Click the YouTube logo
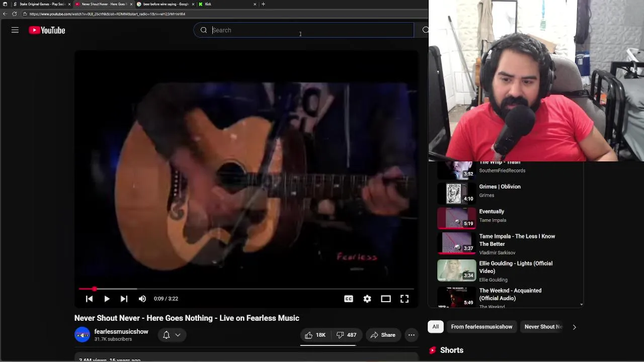644x362 pixels. (x=47, y=30)
